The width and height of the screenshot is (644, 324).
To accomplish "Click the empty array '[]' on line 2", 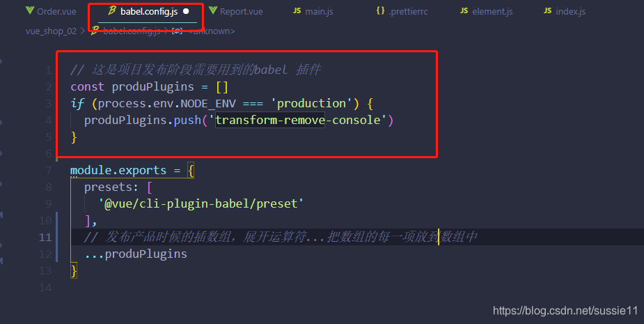I will pyautogui.click(x=222, y=87).
